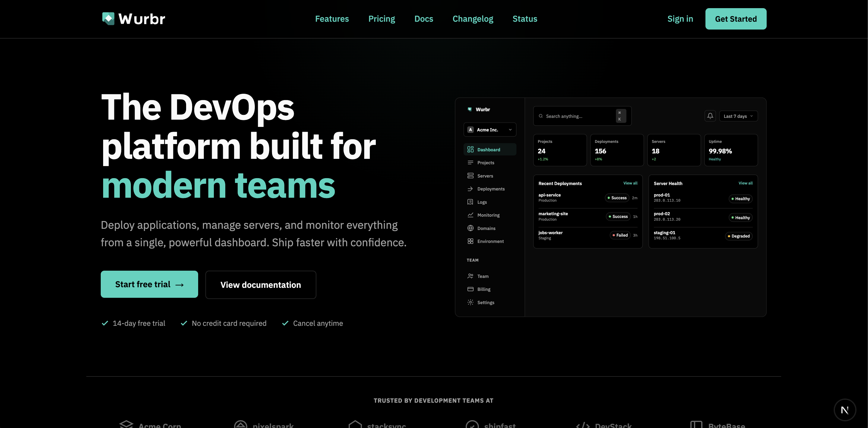
Task: Select the Uptime 99.98% stat card
Action: pos(730,150)
